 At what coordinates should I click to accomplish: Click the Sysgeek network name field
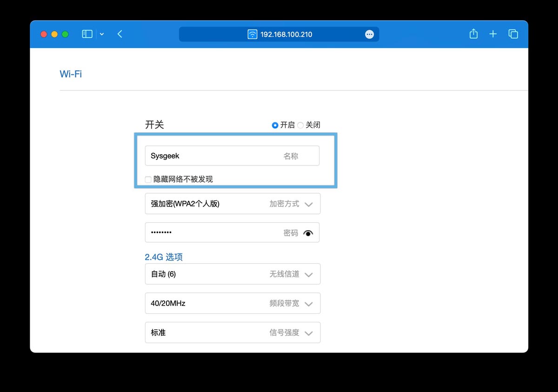point(209,156)
